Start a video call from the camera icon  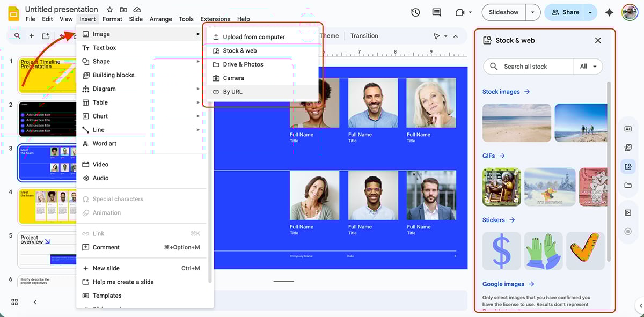[x=459, y=12]
